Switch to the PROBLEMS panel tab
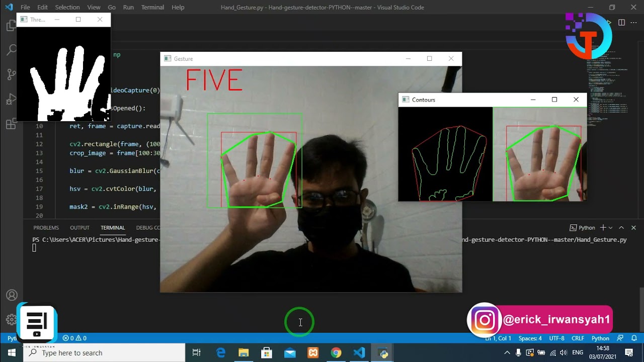 [46, 228]
